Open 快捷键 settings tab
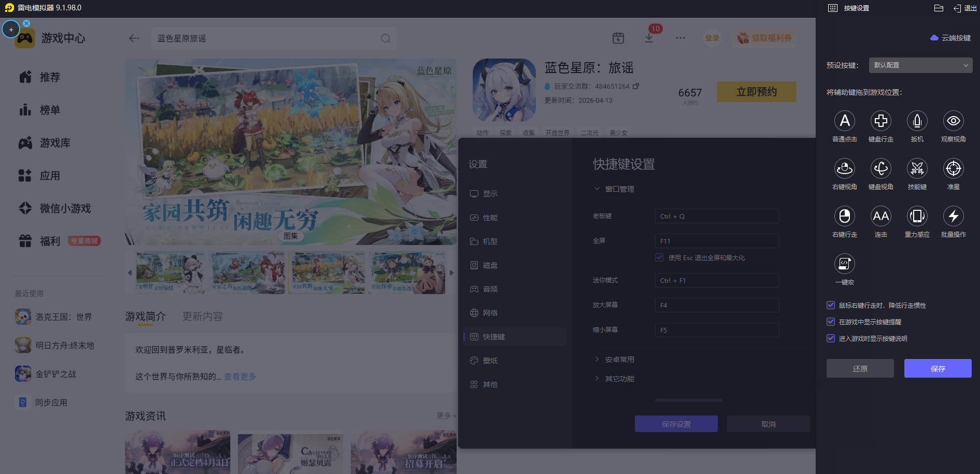980x474 pixels. tap(515, 337)
